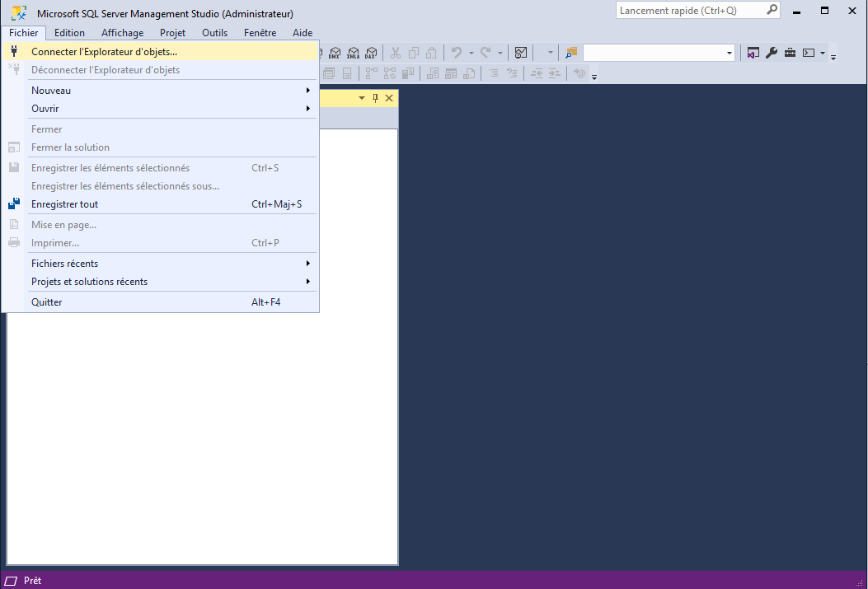
Task: Click Déconnecter l'Explorateur d'objets entry
Action: pos(161,70)
